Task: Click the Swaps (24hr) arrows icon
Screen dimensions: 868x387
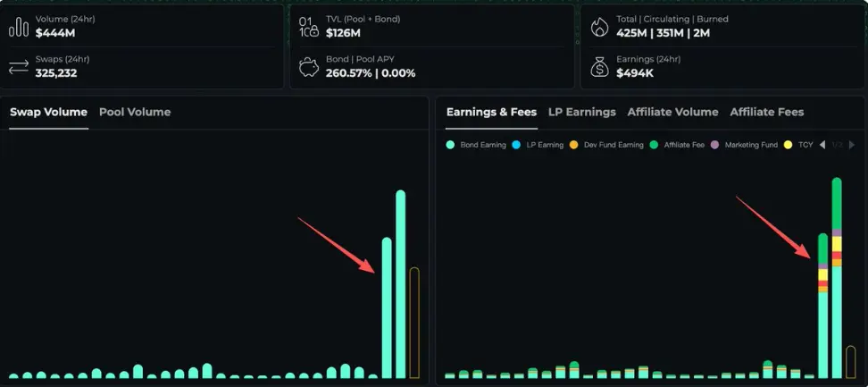Action: (18, 67)
